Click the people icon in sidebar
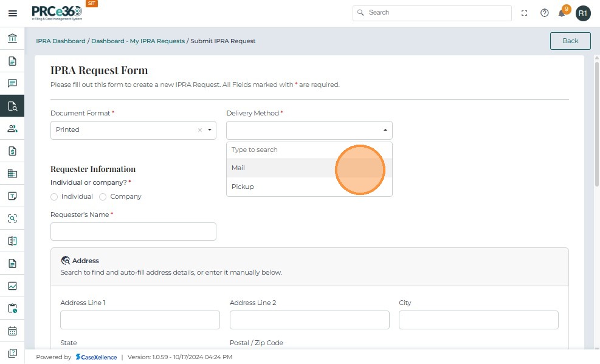 point(12,128)
